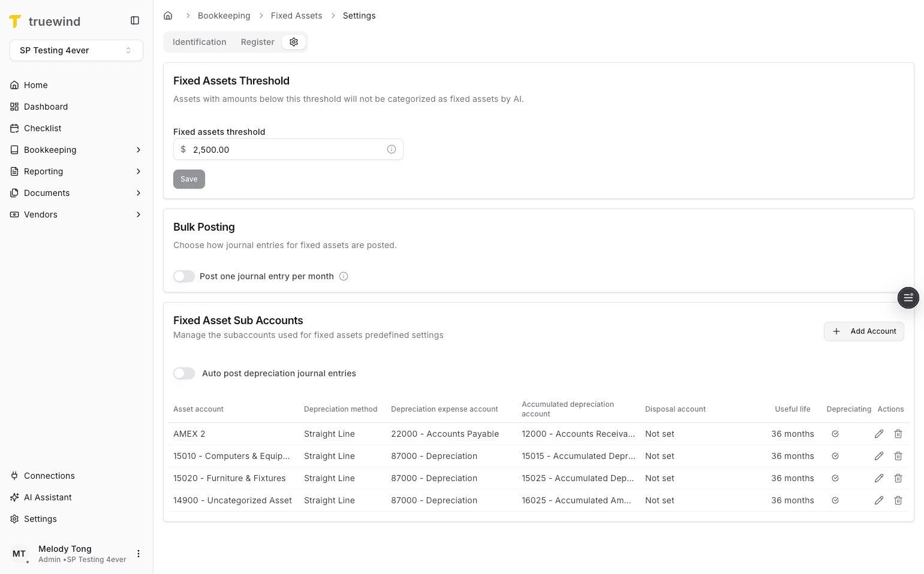Switch to the Register tab

coord(257,41)
